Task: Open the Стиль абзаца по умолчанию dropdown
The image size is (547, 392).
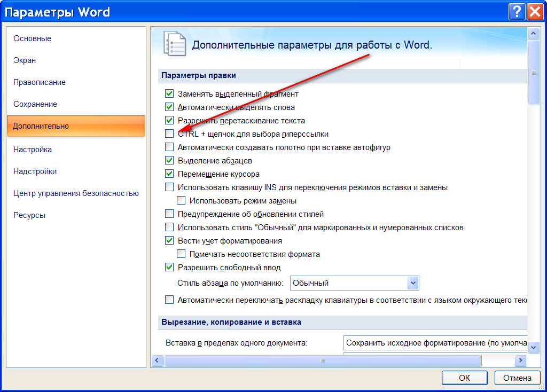Action: [x=411, y=283]
